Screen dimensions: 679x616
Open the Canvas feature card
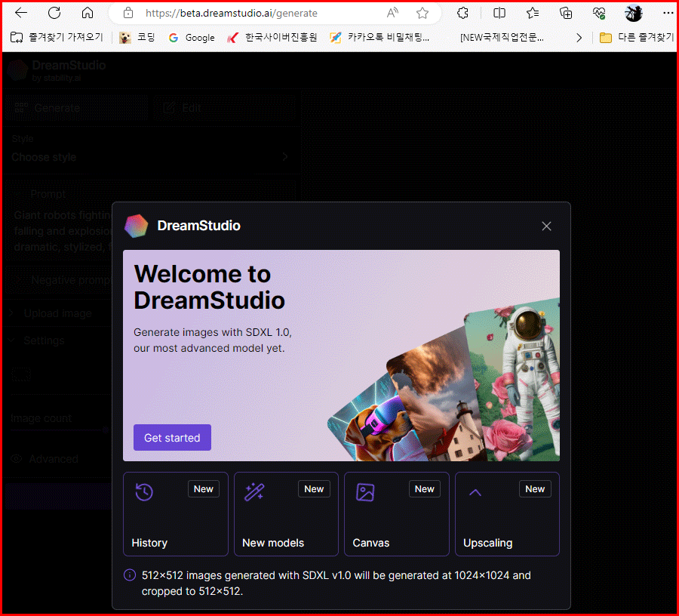(x=397, y=514)
